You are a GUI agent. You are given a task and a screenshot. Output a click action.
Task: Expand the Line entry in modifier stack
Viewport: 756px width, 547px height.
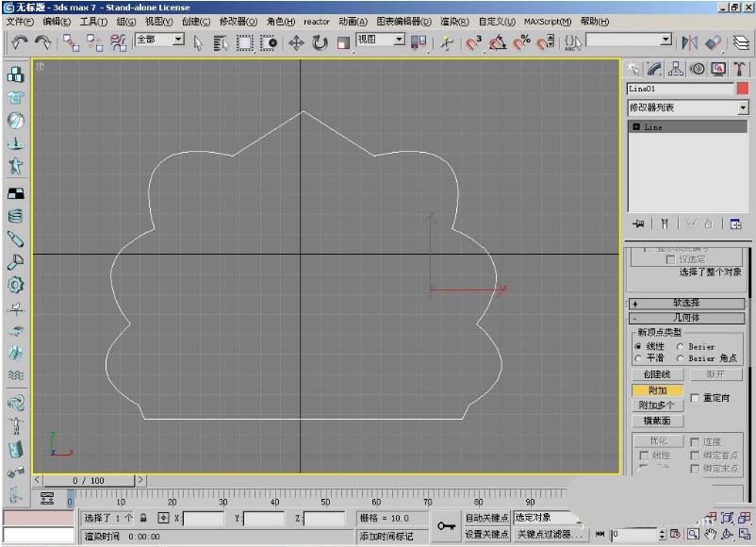(x=637, y=126)
